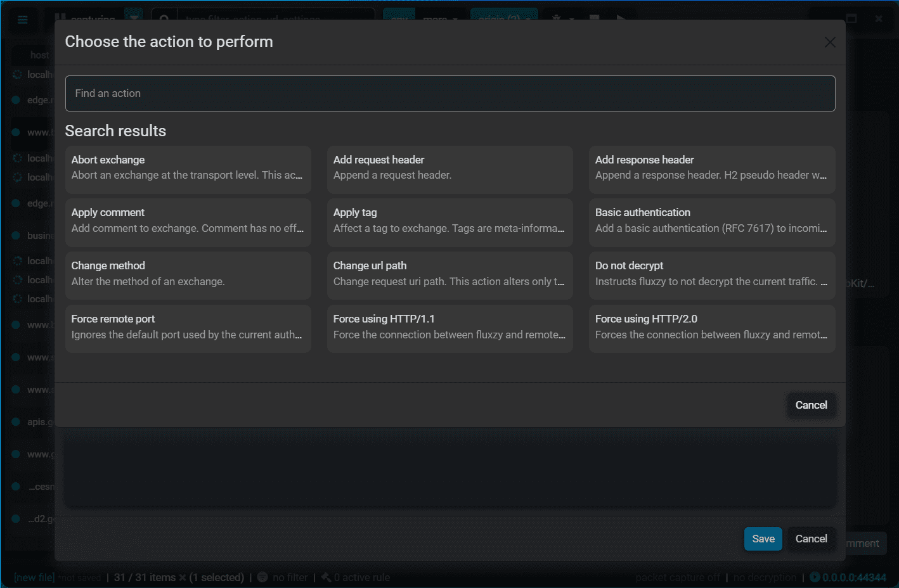The width and height of the screenshot is (899, 588).
Task: Pick the Force using HTTP/1.1 action
Action: 450,327
